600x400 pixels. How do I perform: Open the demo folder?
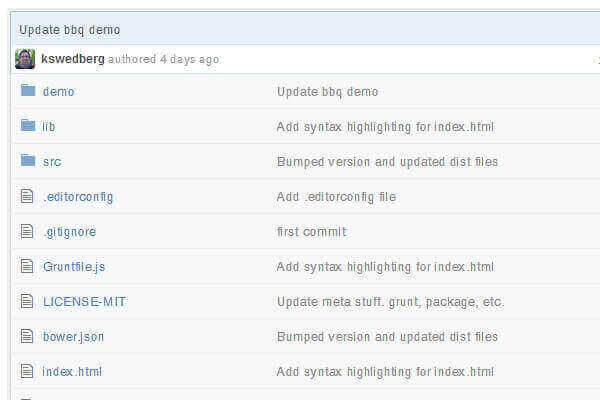(58, 92)
